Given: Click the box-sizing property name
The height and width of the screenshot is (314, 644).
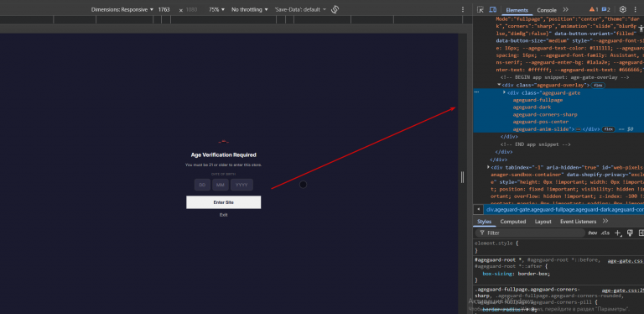Looking at the screenshot, I should (x=496, y=274).
